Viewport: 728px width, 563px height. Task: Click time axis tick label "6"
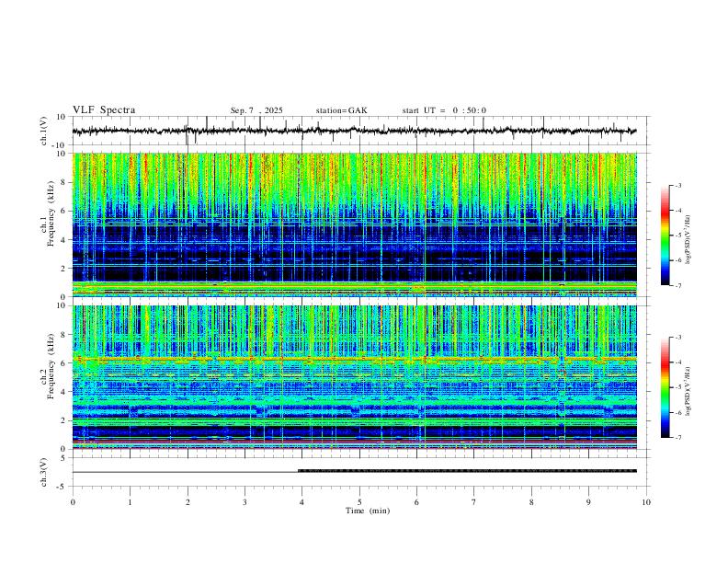point(416,502)
